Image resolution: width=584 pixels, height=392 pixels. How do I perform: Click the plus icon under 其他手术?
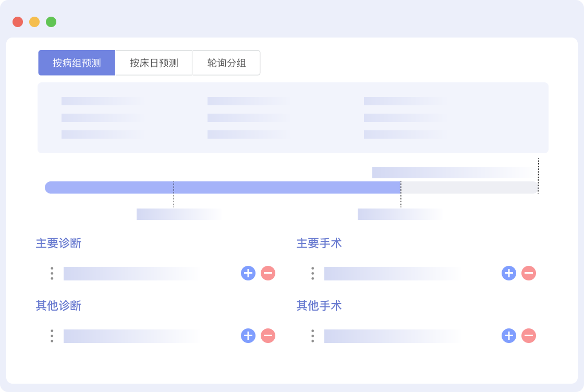coord(509,336)
